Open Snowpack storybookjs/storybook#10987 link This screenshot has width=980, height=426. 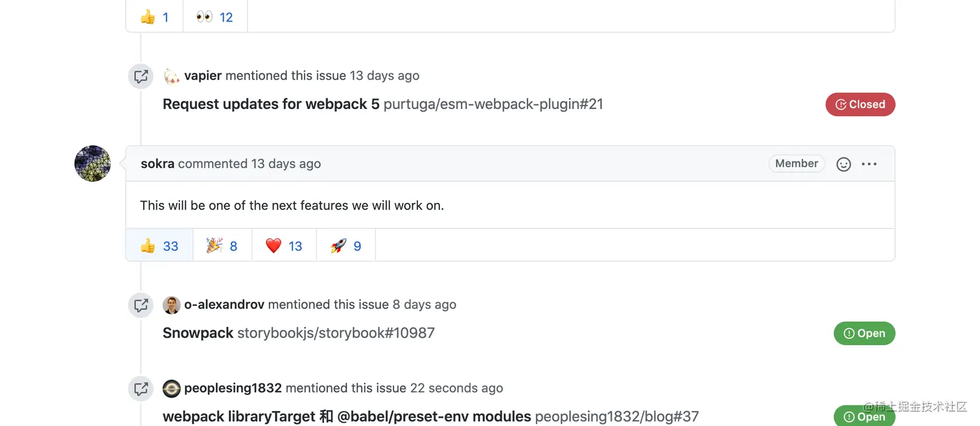(299, 333)
